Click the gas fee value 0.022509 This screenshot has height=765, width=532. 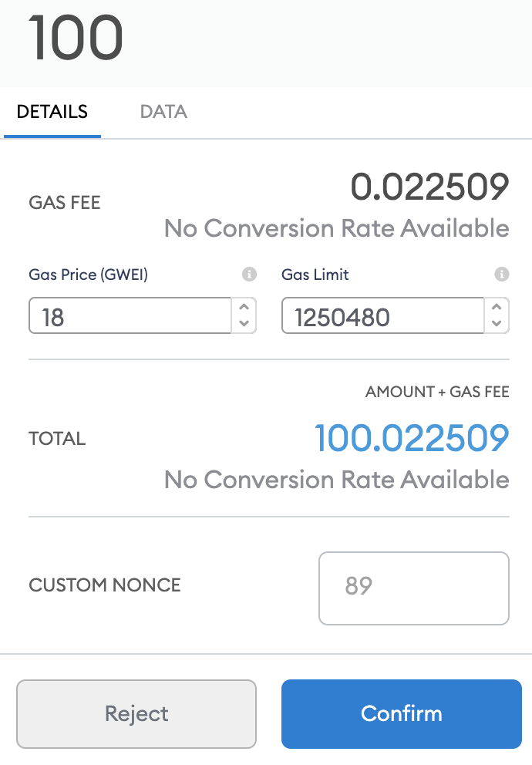click(430, 187)
